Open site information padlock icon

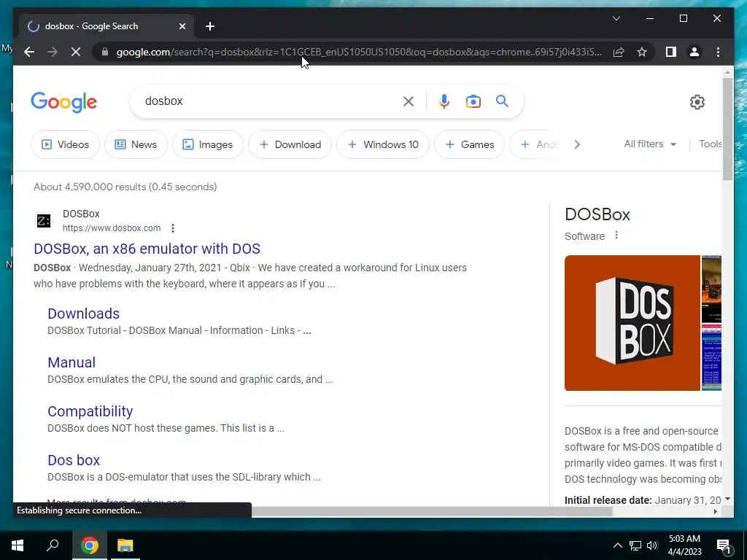click(x=105, y=52)
